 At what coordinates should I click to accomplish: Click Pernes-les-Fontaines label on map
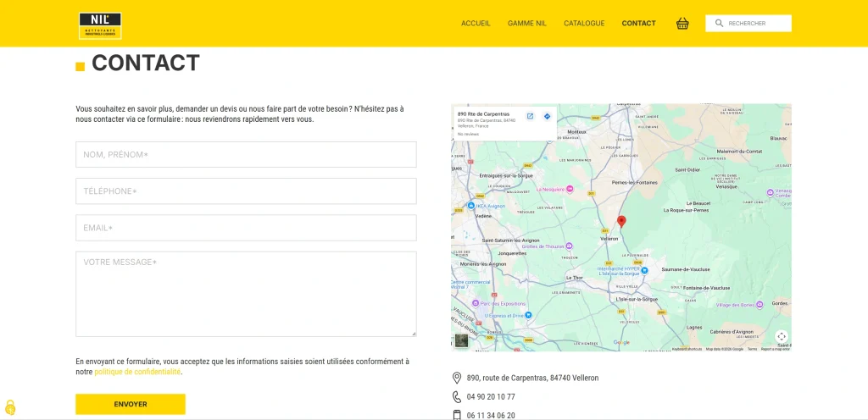634,182
